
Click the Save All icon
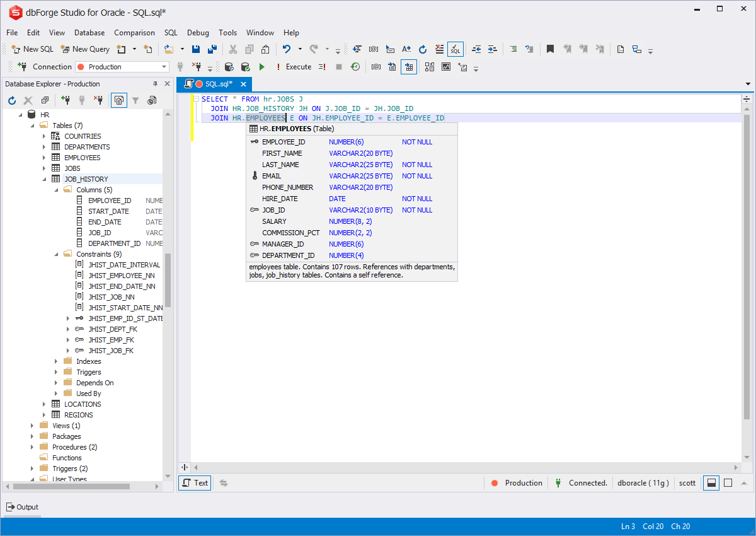click(x=212, y=49)
